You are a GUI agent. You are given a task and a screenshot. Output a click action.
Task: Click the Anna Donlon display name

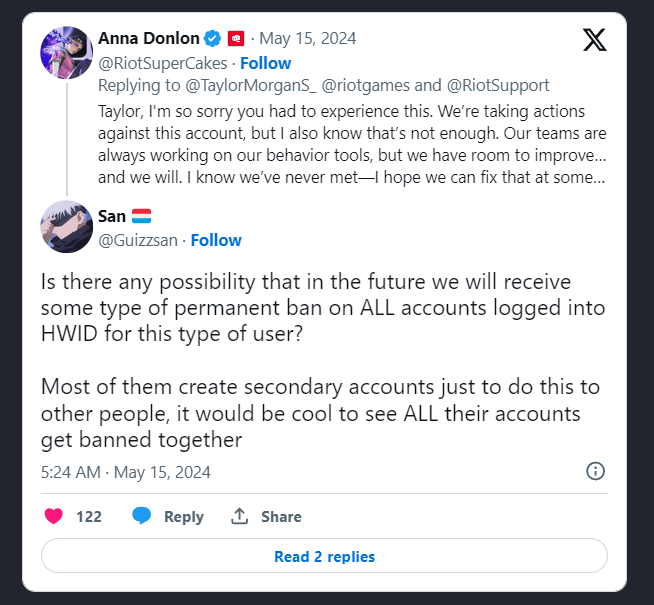click(148, 39)
